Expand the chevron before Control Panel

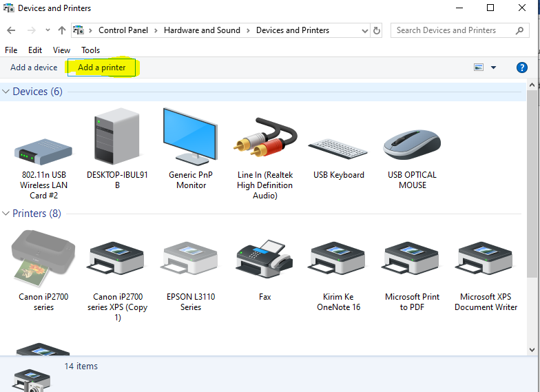(x=91, y=30)
